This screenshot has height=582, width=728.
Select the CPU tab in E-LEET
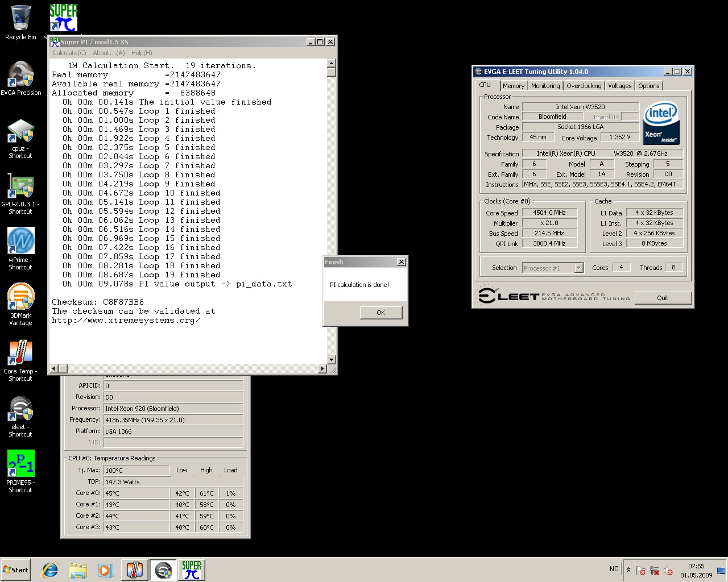pos(485,85)
